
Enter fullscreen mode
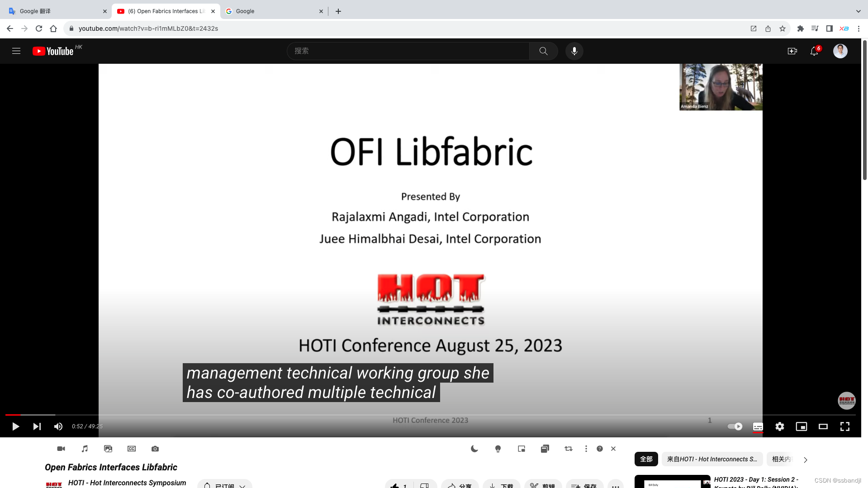[x=845, y=426]
